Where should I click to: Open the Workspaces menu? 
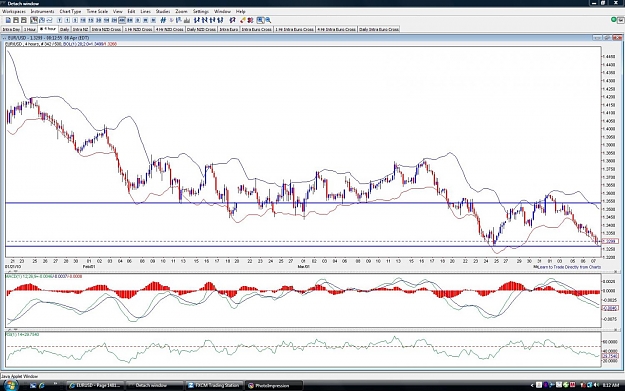[14, 12]
